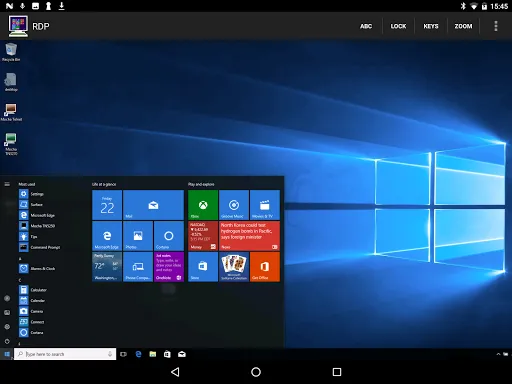Image resolution: width=512 pixels, height=384 pixels.
Task: Open the Mail live tile
Action: point(153,205)
